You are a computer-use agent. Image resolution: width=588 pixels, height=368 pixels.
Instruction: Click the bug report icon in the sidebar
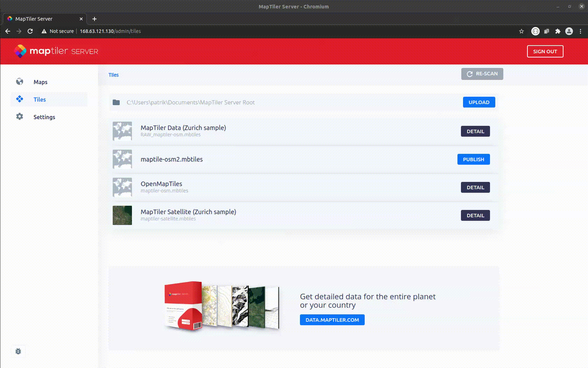click(x=18, y=351)
